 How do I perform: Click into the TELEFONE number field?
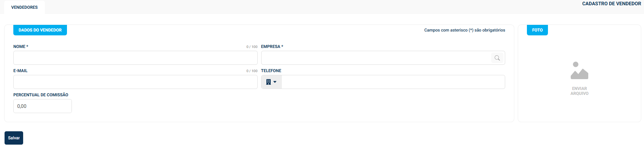click(393, 82)
